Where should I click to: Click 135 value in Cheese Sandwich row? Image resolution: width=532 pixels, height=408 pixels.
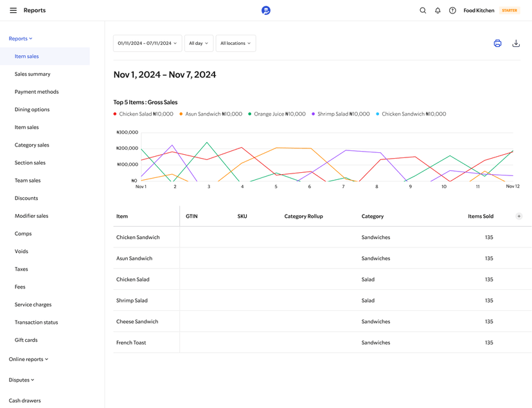[489, 321]
